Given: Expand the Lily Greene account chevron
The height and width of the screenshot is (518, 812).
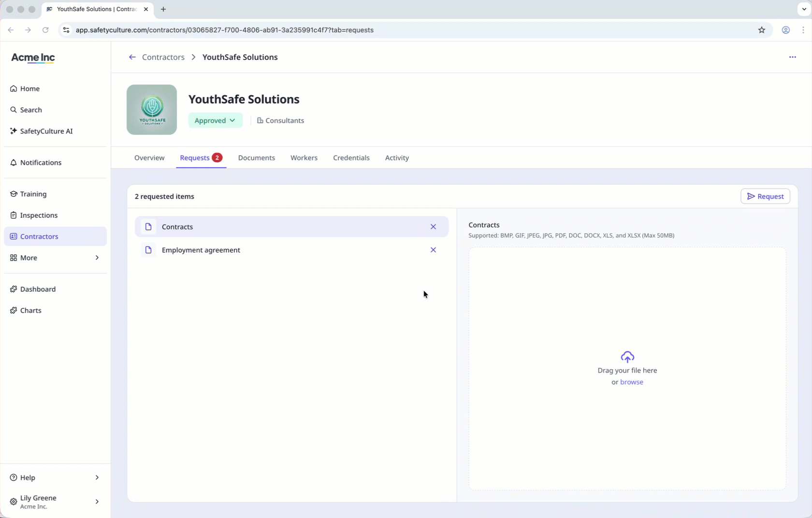Looking at the screenshot, I should (x=97, y=502).
